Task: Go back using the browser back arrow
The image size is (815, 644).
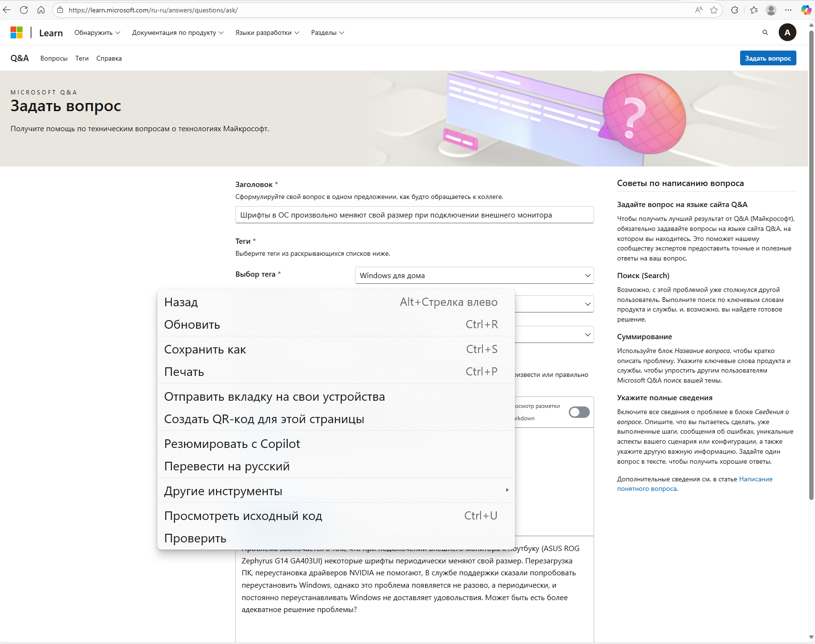Action: (7, 10)
